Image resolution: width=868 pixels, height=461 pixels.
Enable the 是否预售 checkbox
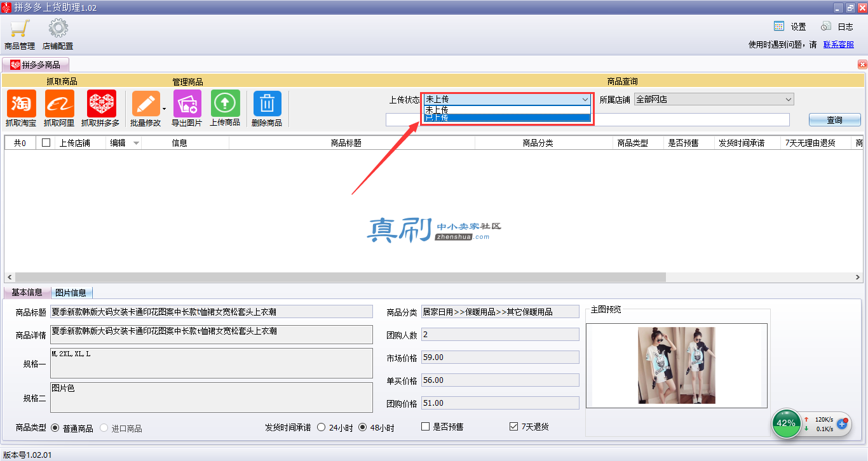(426, 427)
